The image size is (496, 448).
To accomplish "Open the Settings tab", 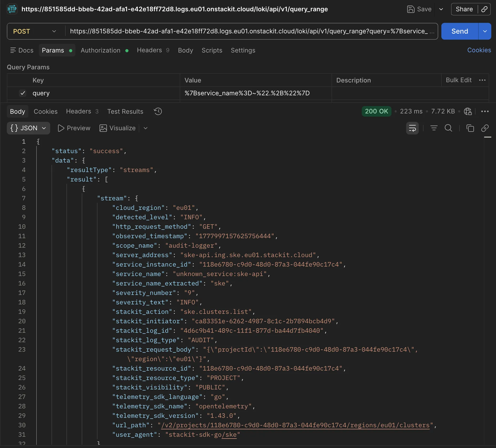I will [x=243, y=50].
